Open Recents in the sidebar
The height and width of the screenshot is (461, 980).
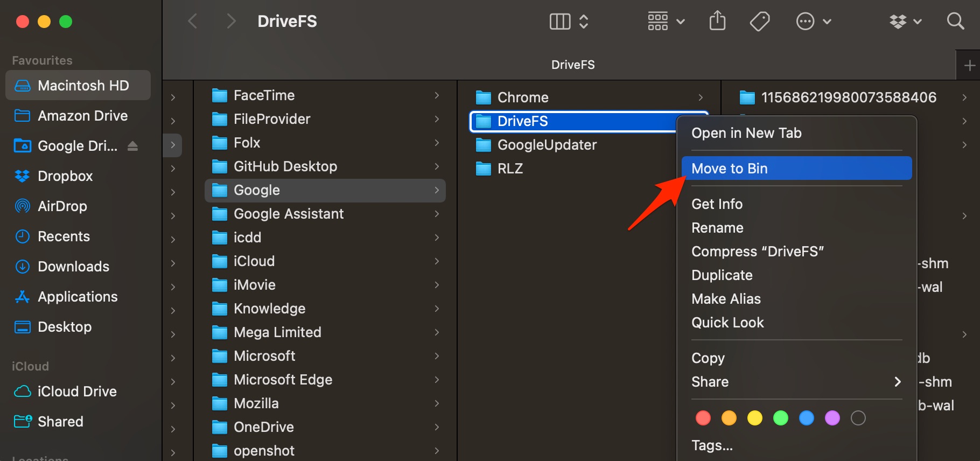(78, 236)
